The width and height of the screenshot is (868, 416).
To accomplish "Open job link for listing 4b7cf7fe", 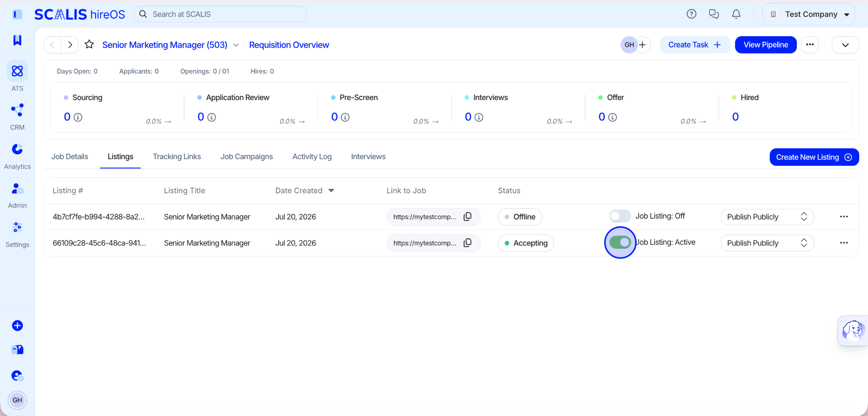I will click(425, 217).
